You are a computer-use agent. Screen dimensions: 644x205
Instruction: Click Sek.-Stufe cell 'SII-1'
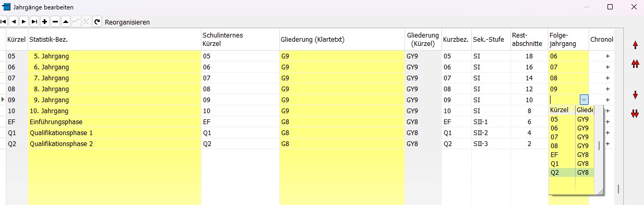coord(491,122)
